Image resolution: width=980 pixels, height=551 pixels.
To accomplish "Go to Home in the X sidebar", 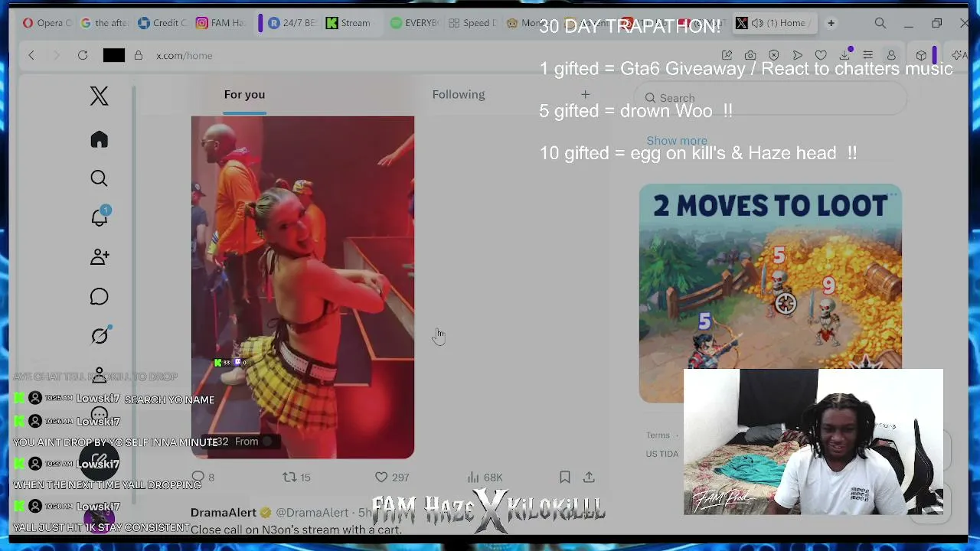I will [x=99, y=139].
